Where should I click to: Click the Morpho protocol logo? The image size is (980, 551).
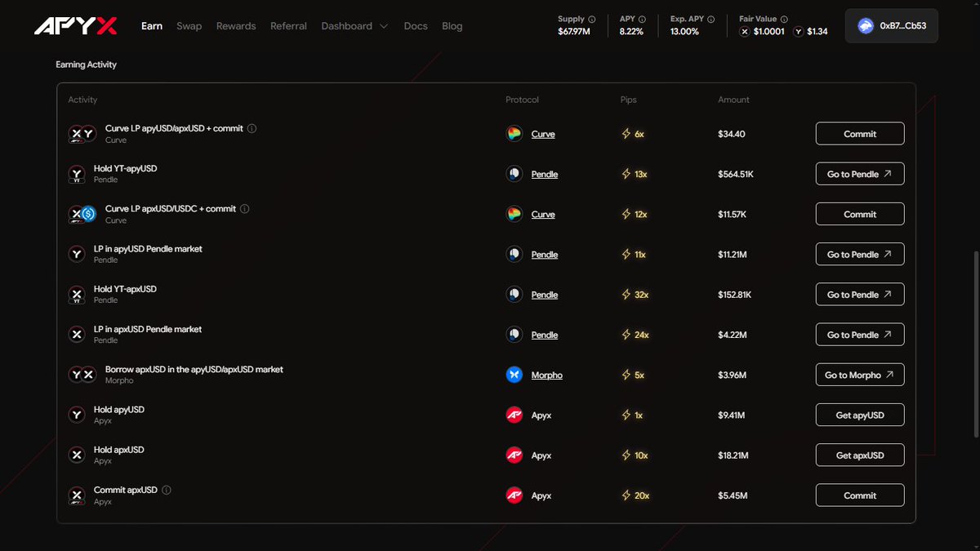pyautogui.click(x=514, y=375)
